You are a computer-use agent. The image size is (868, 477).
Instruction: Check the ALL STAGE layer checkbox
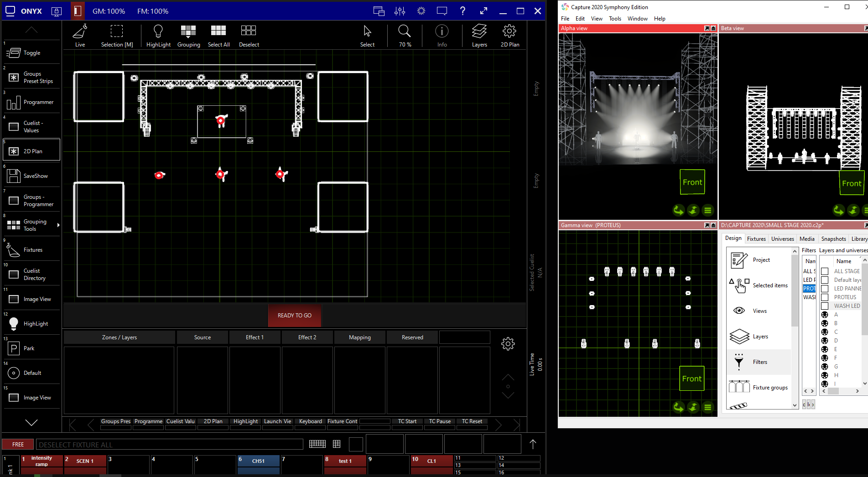coord(825,271)
